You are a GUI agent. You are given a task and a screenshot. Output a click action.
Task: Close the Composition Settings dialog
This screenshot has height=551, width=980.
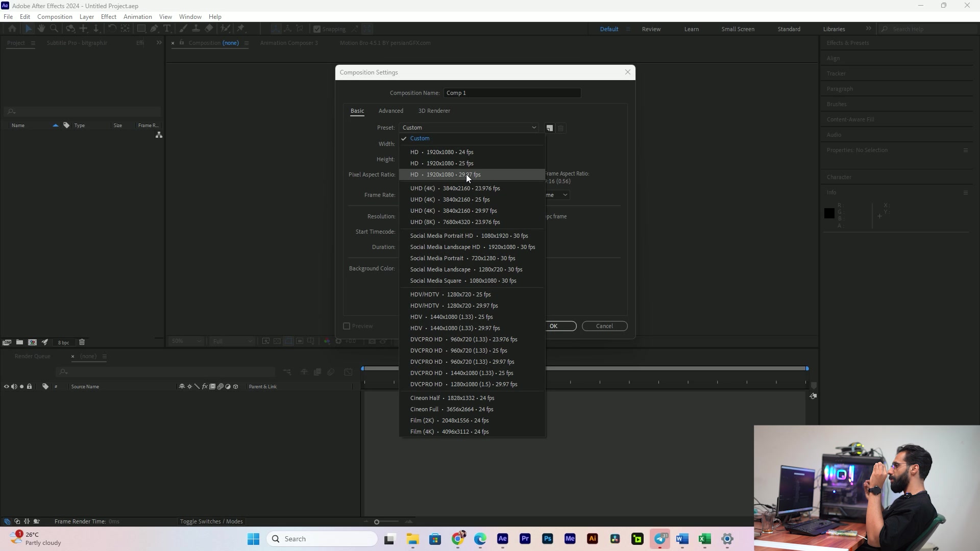coord(628,72)
